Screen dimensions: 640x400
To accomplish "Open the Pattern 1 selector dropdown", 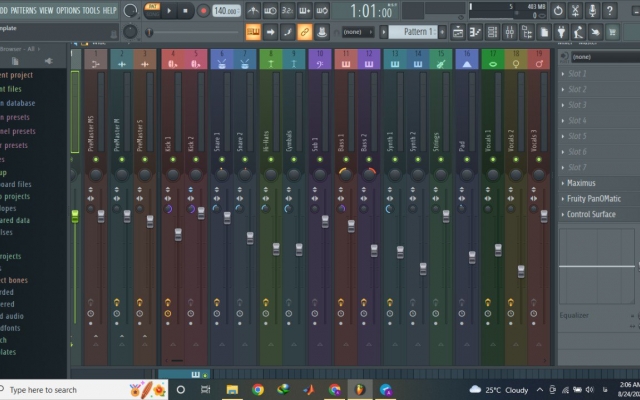I will (x=413, y=32).
